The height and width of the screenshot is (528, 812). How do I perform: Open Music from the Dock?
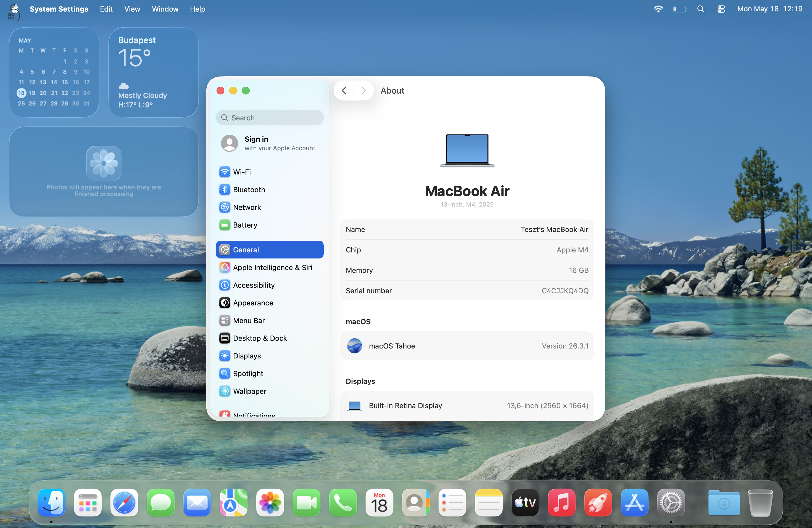coord(562,503)
